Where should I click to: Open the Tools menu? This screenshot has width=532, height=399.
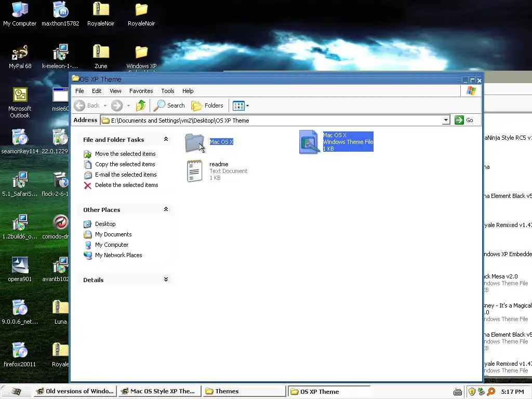(168, 91)
